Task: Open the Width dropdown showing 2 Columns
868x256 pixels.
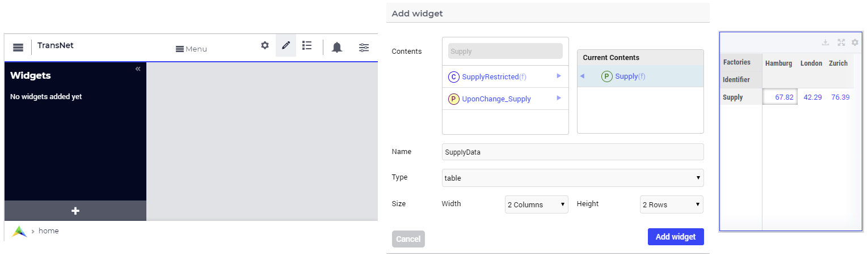Action: (537, 204)
